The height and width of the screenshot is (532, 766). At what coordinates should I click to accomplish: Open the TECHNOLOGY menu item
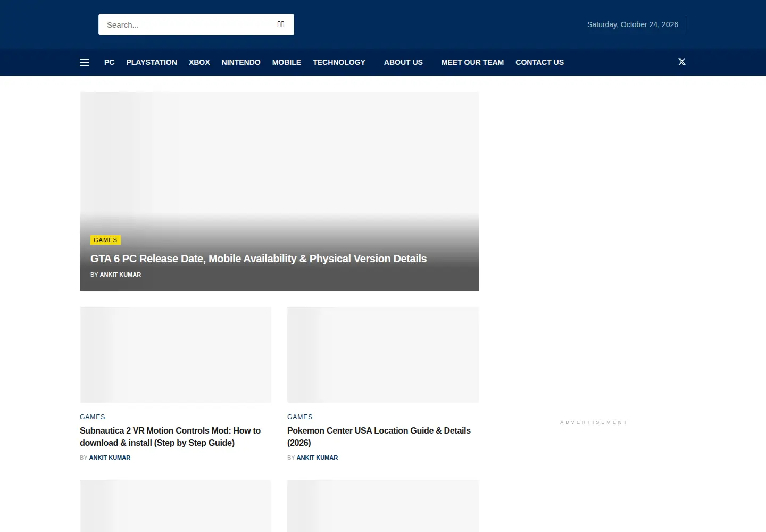(339, 62)
